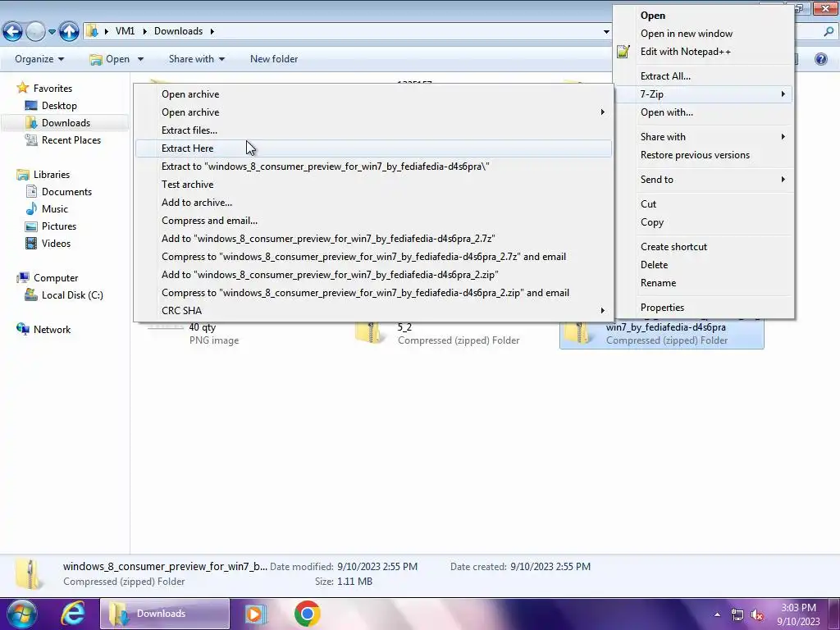Open the Share with toolbar dropdown

pyautogui.click(x=197, y=59)
